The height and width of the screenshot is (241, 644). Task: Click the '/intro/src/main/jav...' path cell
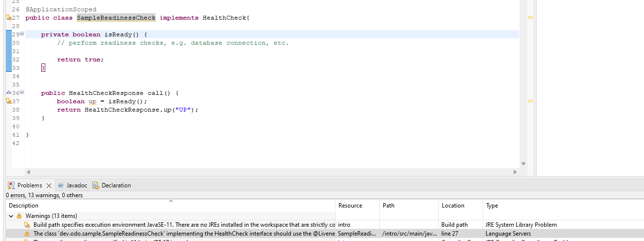(x=409, y=234)
